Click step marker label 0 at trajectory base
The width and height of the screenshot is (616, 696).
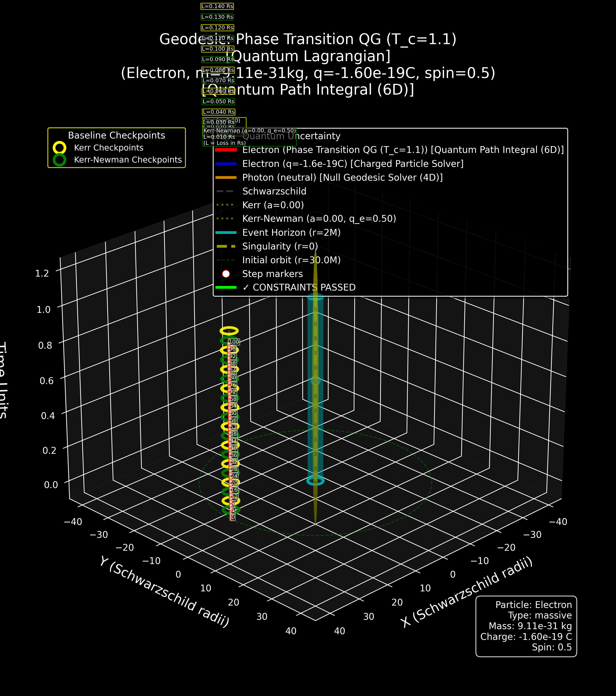[233, 517]
